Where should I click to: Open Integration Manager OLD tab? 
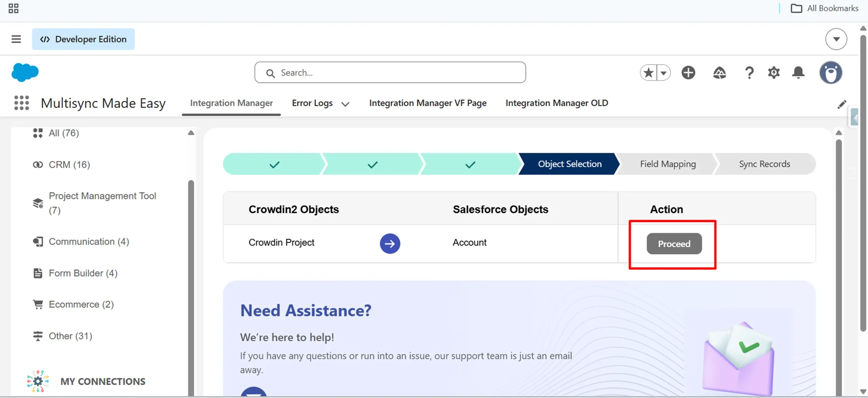557,103
